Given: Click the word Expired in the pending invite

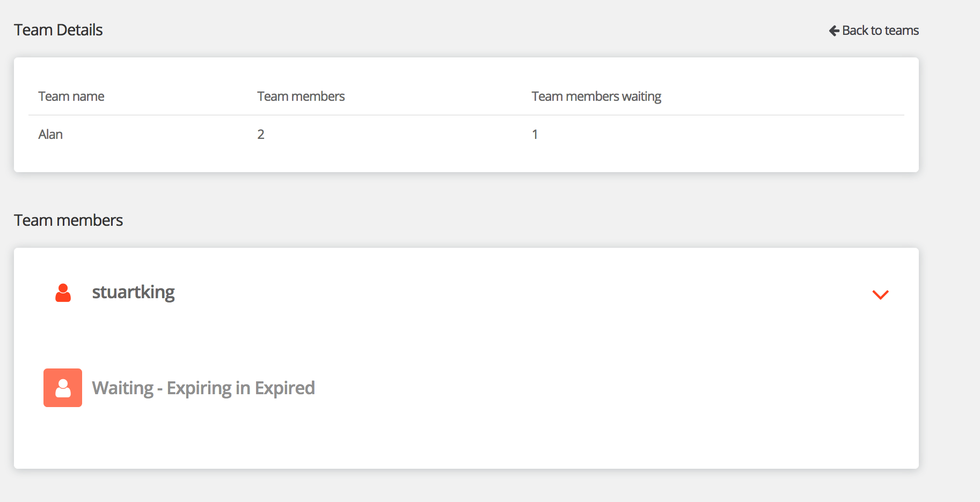Looking at the screenshot, I should [x=284, y=388].
